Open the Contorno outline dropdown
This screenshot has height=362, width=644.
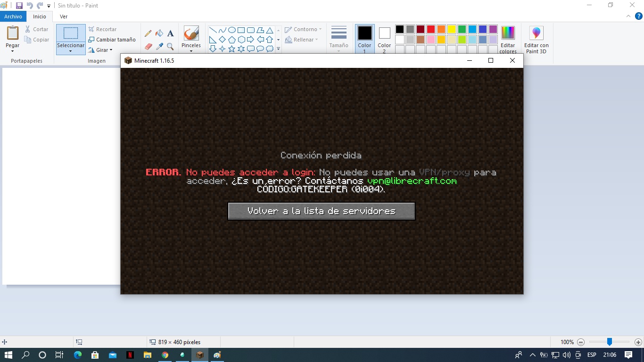click(303, 29)
